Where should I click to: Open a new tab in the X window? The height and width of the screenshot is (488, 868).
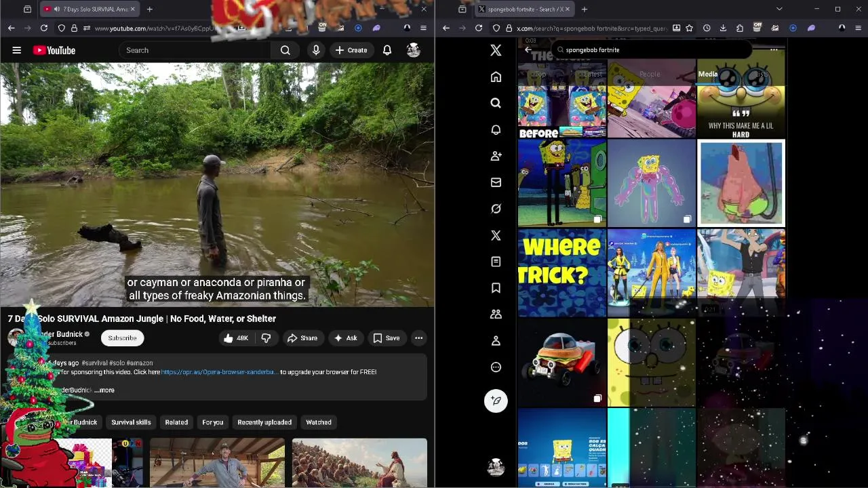tap(584, 9)
